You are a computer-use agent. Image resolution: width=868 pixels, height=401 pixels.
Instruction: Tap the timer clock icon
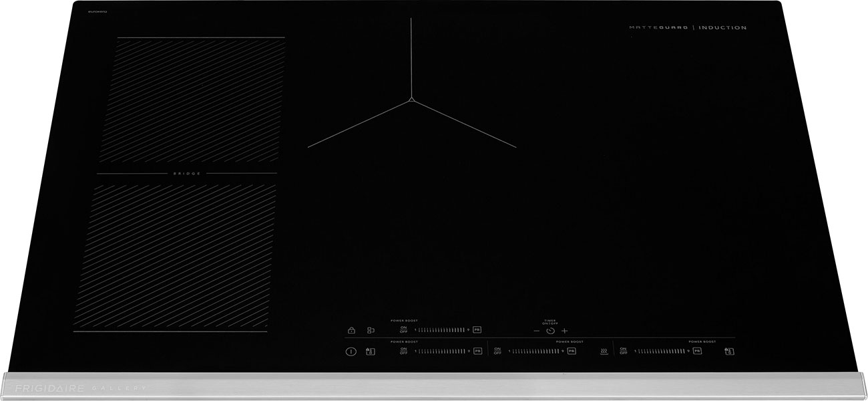pos(550,331)
